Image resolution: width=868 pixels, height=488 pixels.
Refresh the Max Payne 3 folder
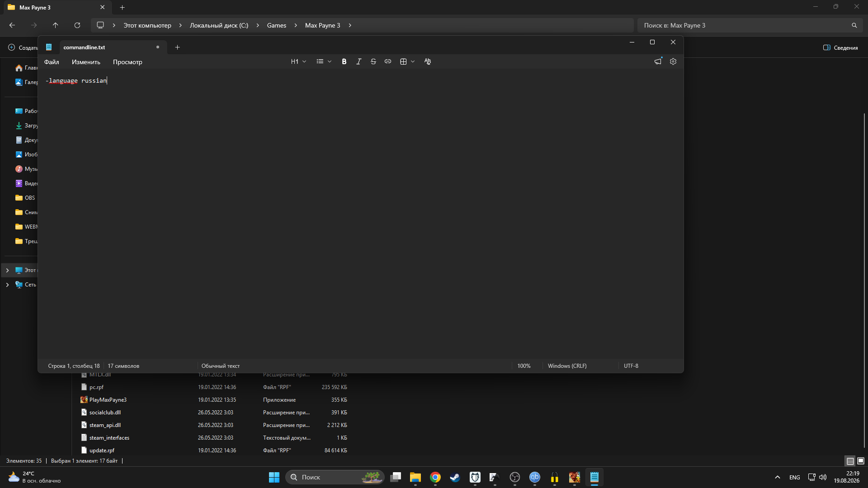77,25
